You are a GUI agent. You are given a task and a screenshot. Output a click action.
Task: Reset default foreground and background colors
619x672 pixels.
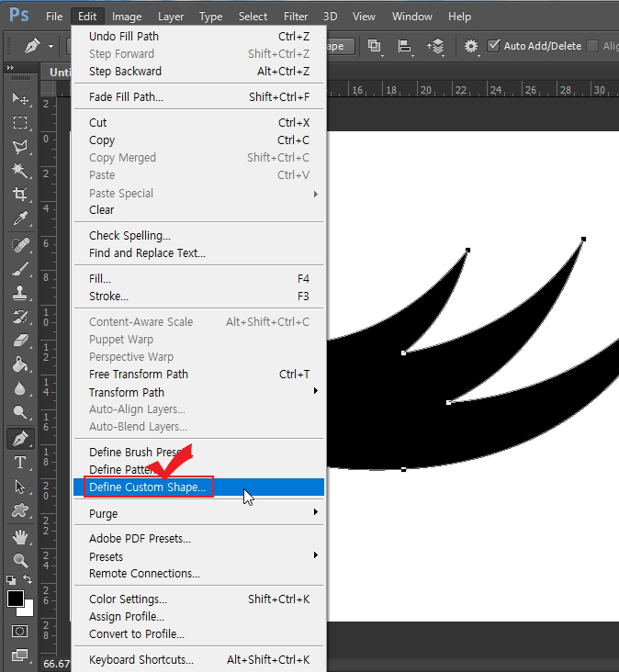(x=11, y=580)
